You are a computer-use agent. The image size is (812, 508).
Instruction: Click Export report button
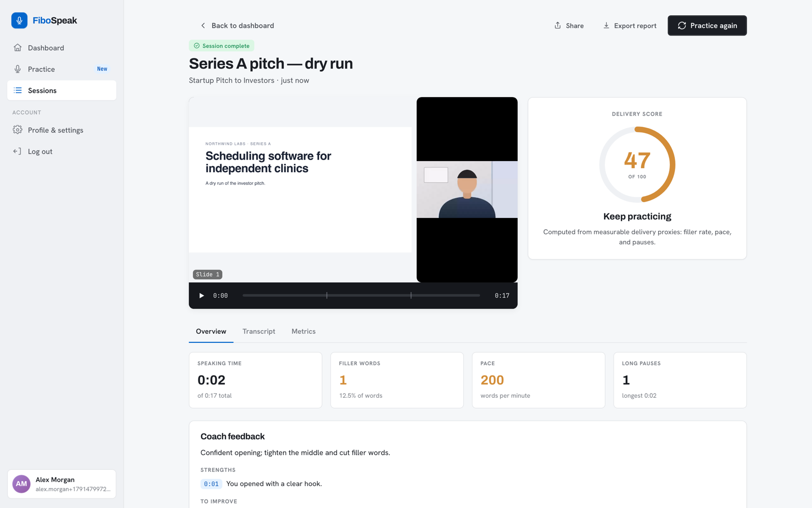click(629, 25)
